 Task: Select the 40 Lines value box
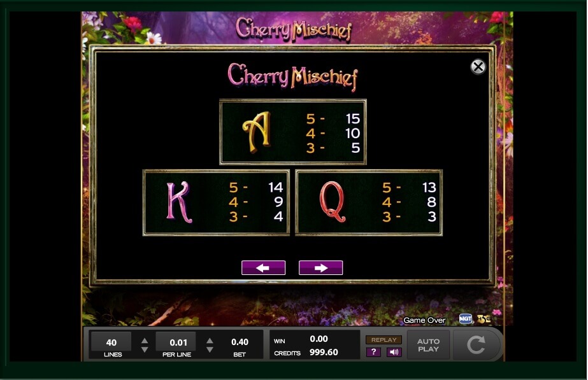click(x=111, y=342)
